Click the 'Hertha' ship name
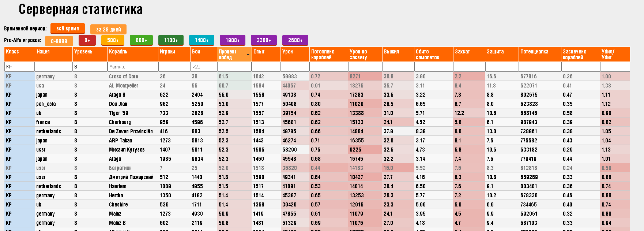Viewport: 644px width, 231px height. point(116,195)
